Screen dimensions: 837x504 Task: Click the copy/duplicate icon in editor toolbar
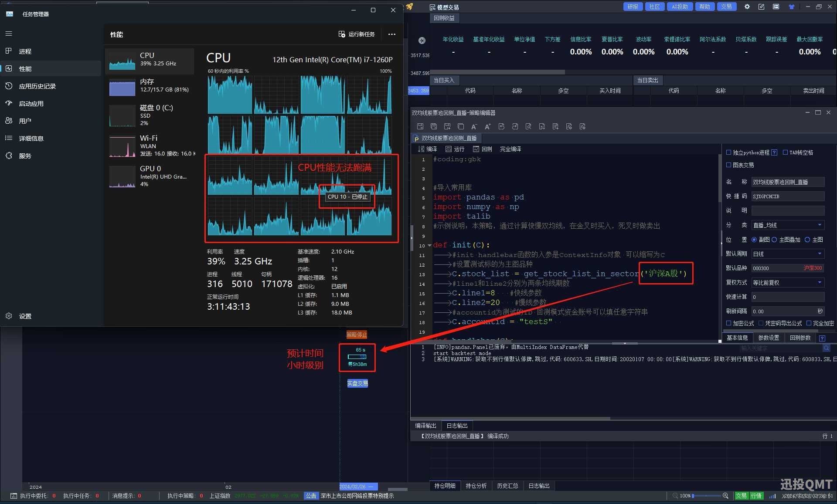[461, 126]
